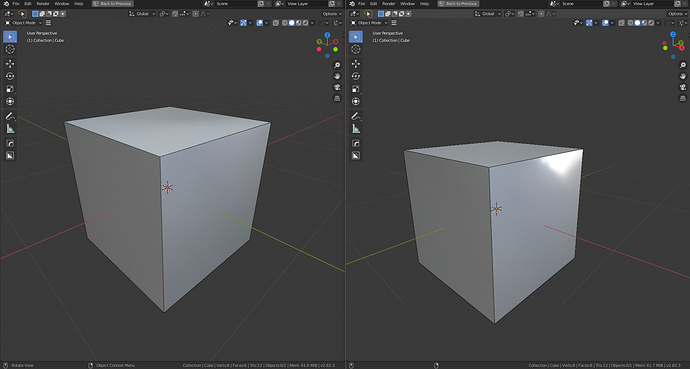Select the Measure tool in right window

coord(356,128)
